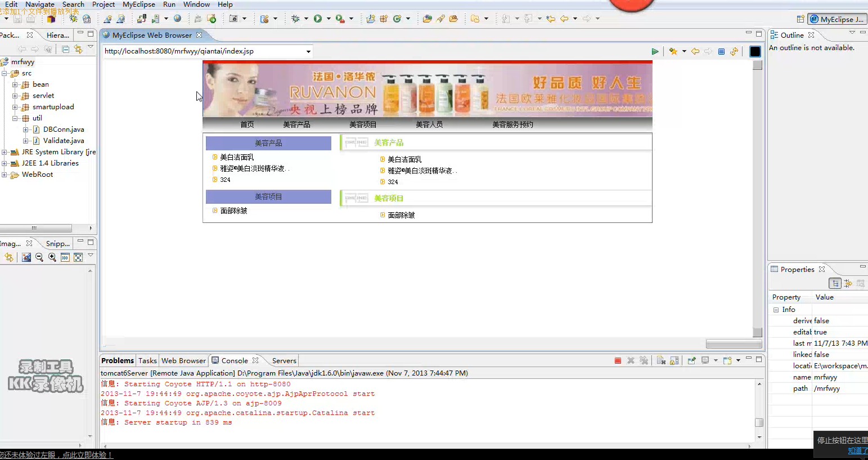Screen dimensions: 868x460
Task: Click the 首页 link in web page navigation
Action: pyautogui.click(x=247, y=124)
